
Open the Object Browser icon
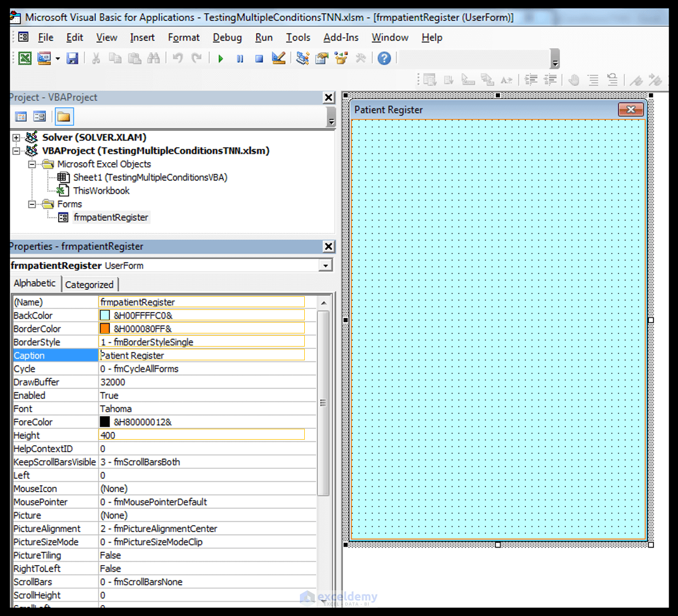tap(341, 58)
